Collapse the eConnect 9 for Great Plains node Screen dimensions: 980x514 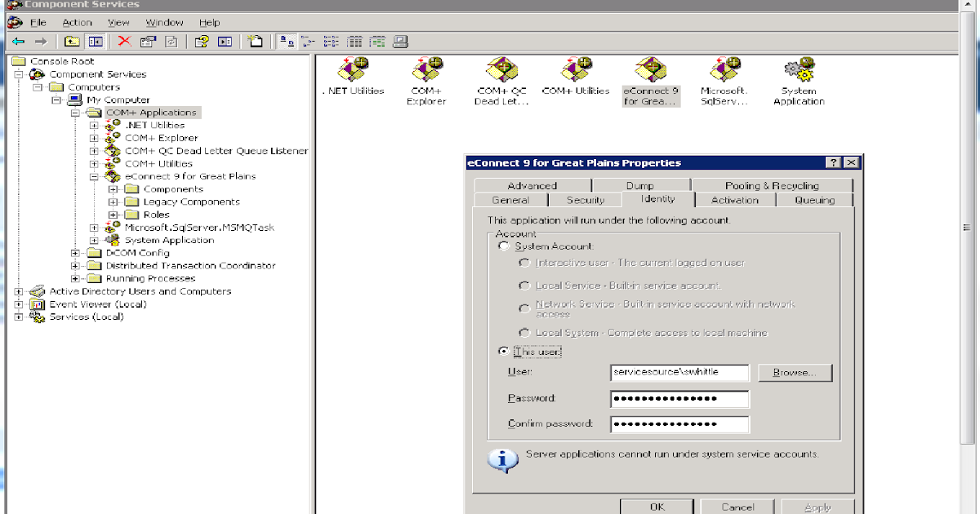click(x=94, y=176)
